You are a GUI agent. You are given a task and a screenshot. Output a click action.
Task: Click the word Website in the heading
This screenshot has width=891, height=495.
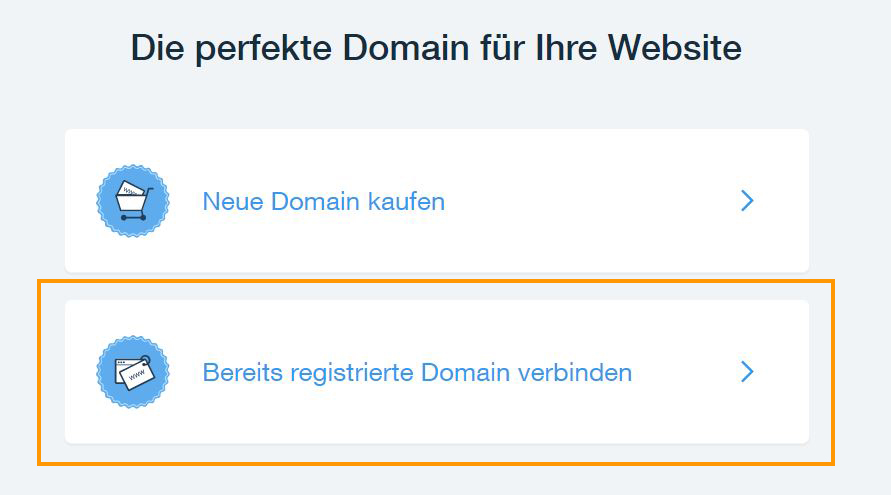(x=675, y=47)
